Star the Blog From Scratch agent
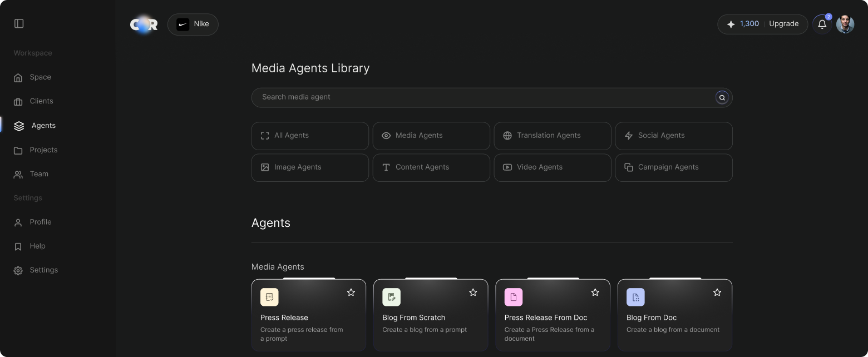The image size is (868, 357). pos(473,292)
